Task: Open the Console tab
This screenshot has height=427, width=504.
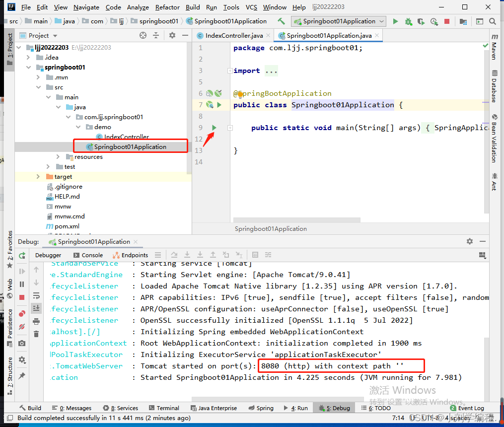Action: click(x=88, y=255)
